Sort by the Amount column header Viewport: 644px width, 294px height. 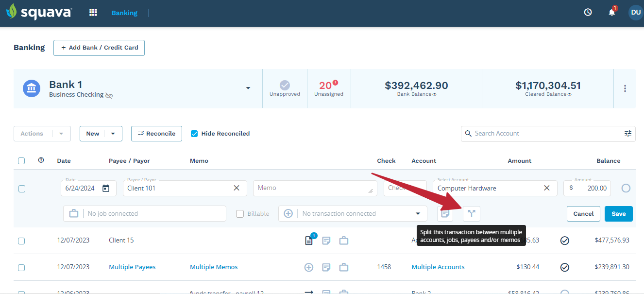pos(520,161)
